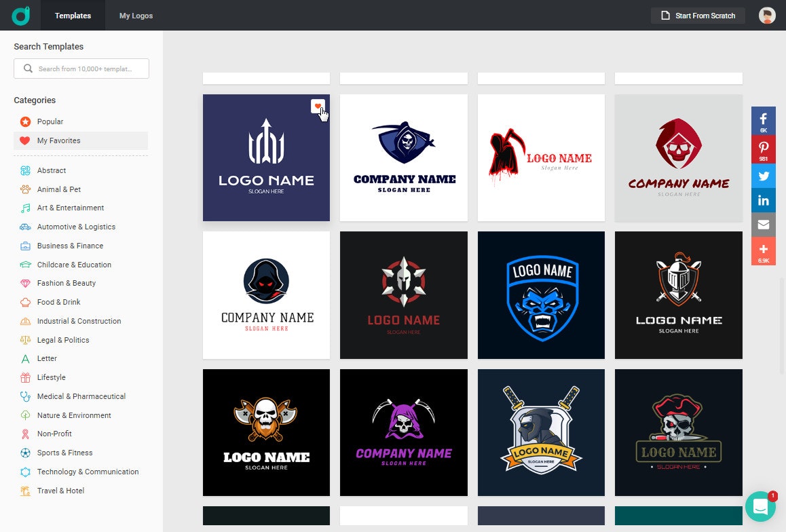The width and height of the screenshot is (786, 532).
Task: Select the red hooded skull template
Action: 679,158
